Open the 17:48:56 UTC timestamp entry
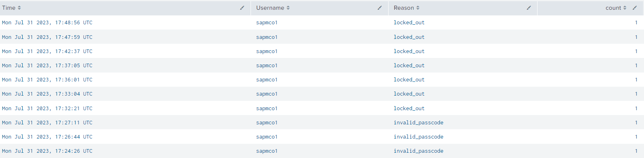 point(47,23)
